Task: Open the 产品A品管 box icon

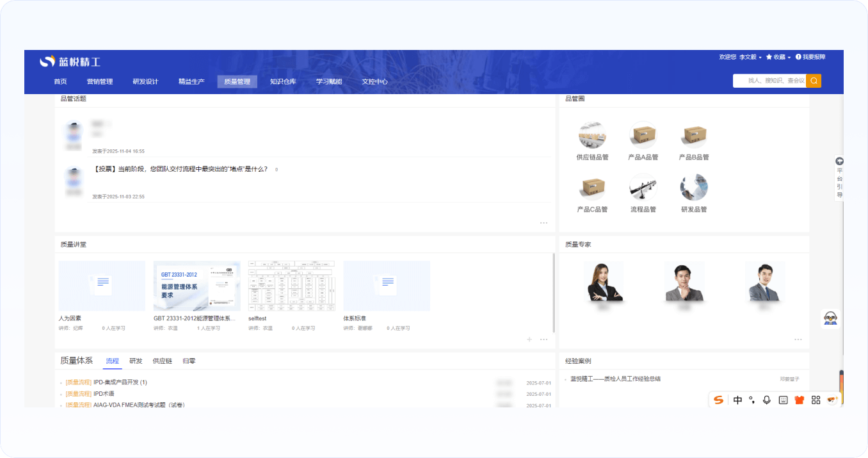Action: tap(643, 135)
